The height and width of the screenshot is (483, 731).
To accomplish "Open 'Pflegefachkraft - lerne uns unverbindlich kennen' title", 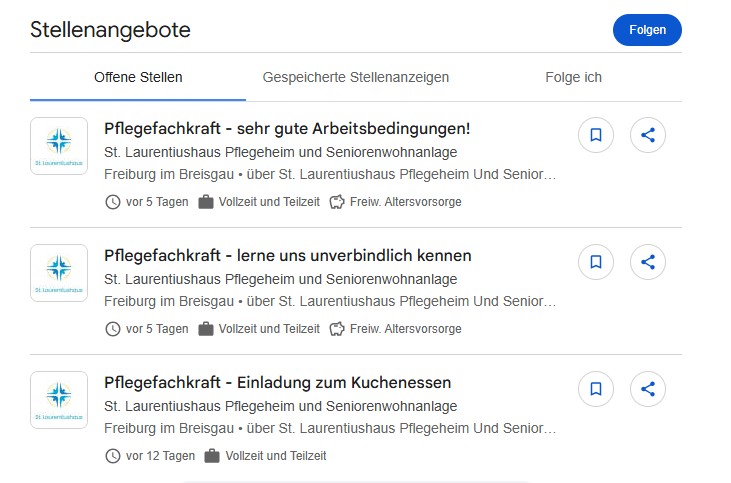I will click(288, 256).
